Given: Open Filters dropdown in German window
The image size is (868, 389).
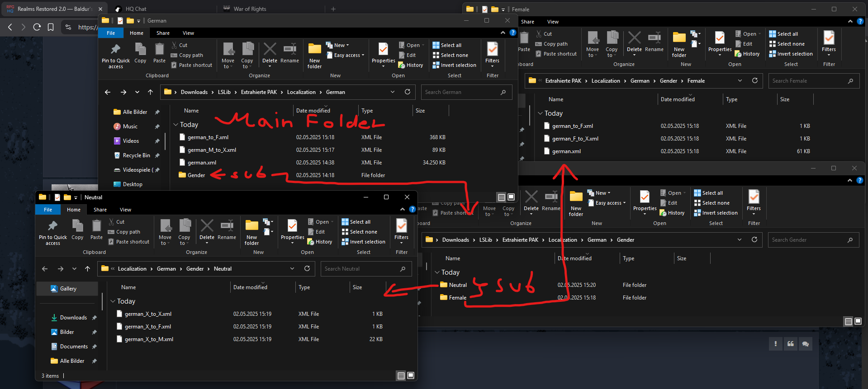Looking at the screenshot, I should pos(492,55).
